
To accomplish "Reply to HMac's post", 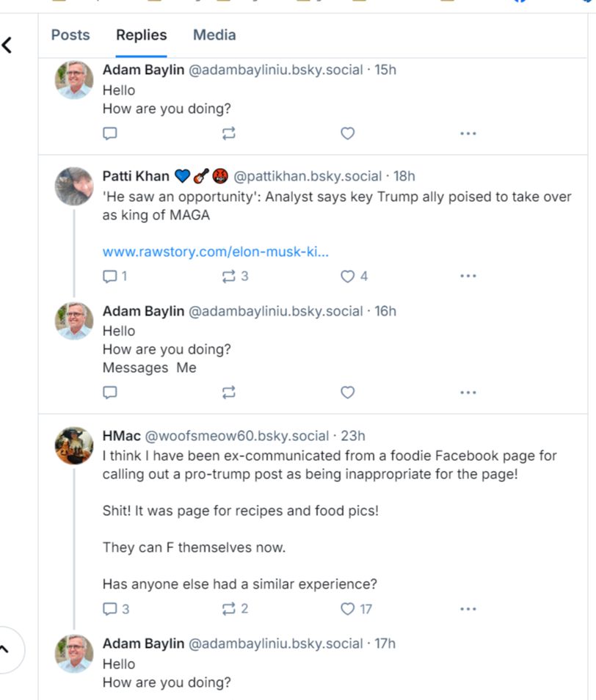I will 110,609.
